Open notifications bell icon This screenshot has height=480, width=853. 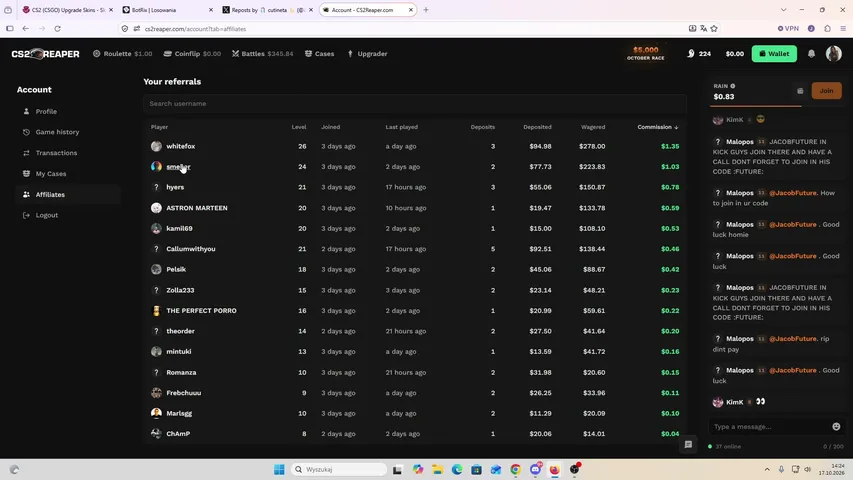pos(811,53)
